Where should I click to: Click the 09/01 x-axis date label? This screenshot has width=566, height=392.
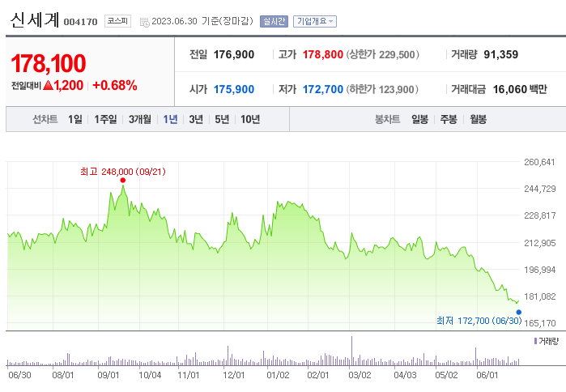109,375
